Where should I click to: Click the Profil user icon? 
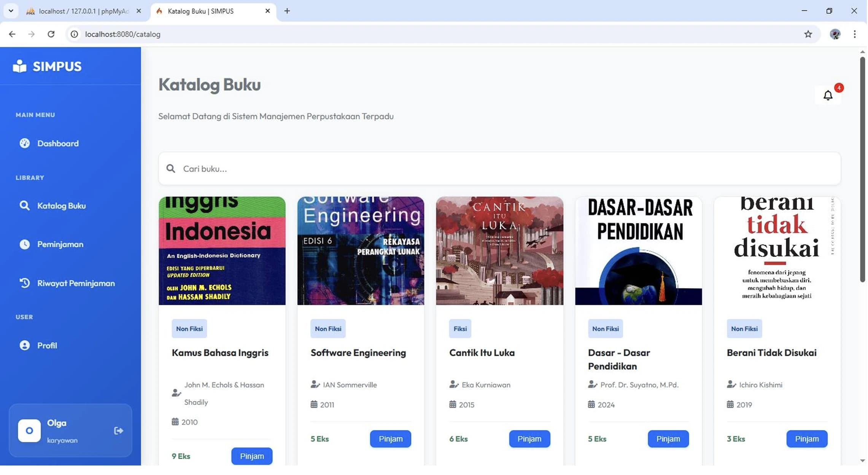coord(25,345)
